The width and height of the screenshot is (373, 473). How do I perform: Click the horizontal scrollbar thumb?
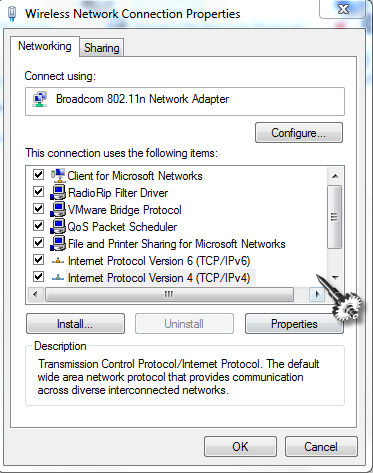(169, 294)
